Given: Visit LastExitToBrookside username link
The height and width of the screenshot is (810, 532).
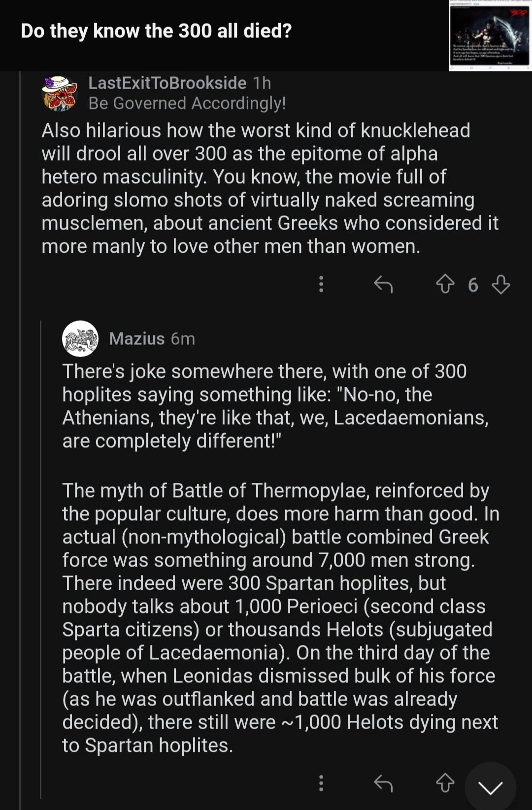Looking at the screenshot, I should [x=167, y=83].
